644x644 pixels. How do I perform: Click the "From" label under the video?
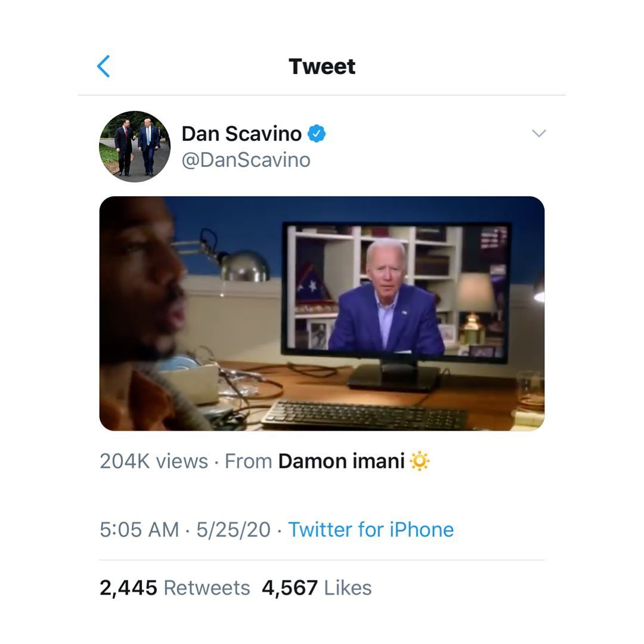[248, 462]
